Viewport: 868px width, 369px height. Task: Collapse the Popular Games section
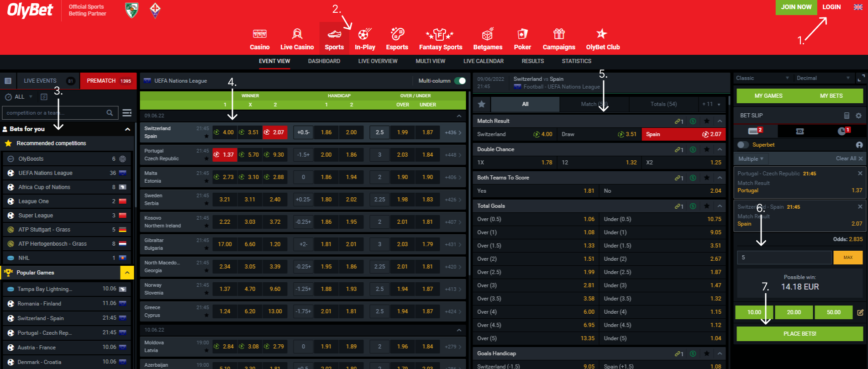tap(127, 273)
